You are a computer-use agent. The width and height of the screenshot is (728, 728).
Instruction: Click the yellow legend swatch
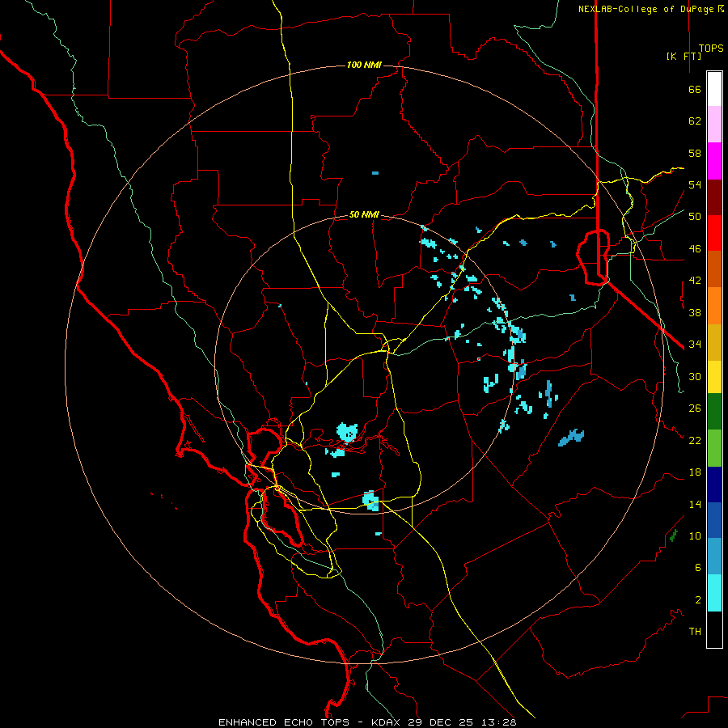[x=714, y=377]
